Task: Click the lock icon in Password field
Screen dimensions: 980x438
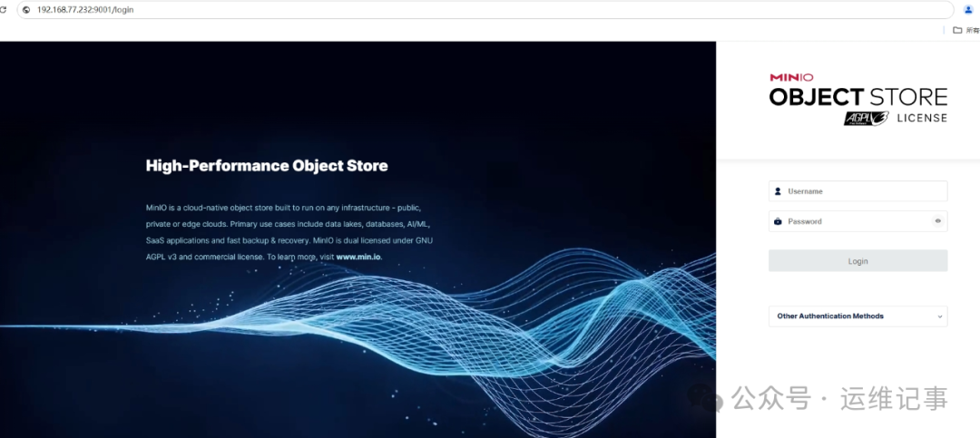Action: point(778,221)
